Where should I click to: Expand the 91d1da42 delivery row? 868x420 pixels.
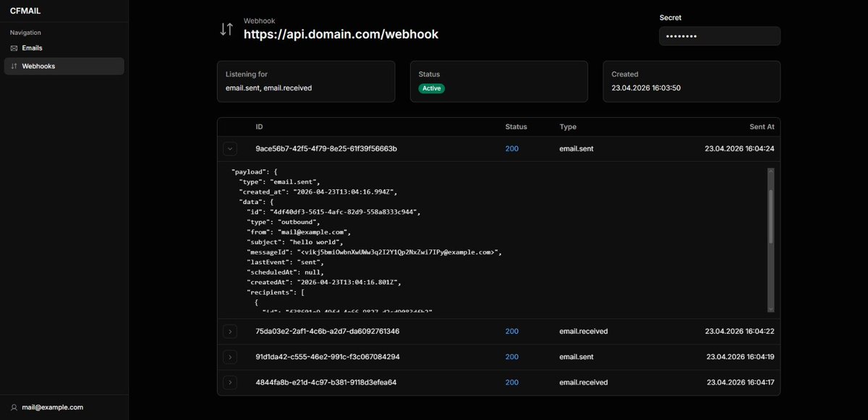pos(229,356)
